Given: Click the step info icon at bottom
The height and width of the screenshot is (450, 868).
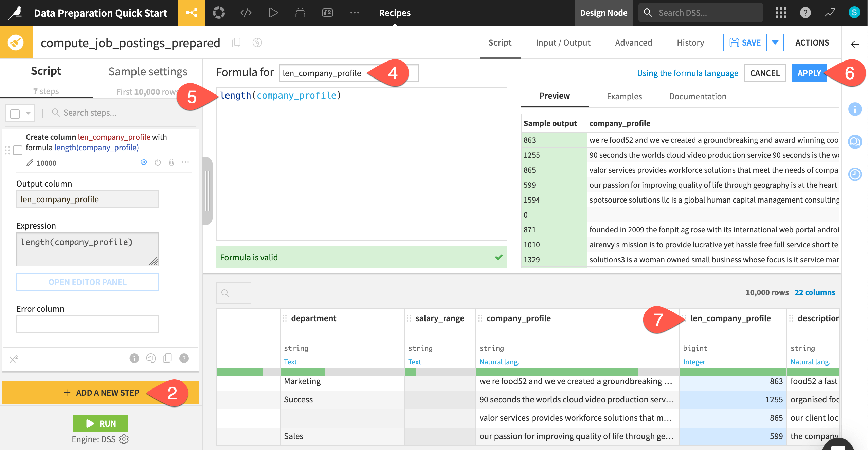Looking at the screenshot, I should (x=134, y=358).
